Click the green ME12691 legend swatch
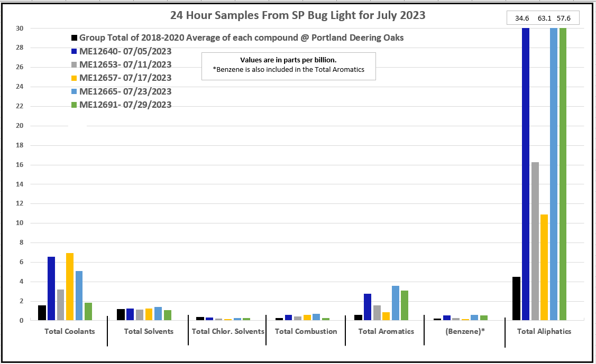This screenshot has height=364, width=596. (x=75, y=105)
